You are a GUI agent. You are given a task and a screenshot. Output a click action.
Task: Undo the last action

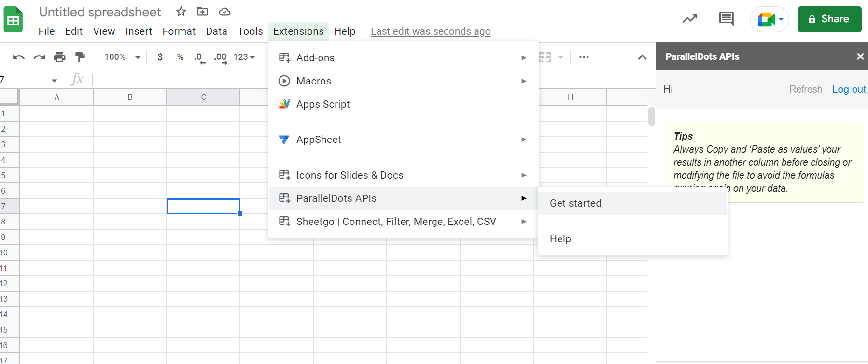click(x=18, y=57)
